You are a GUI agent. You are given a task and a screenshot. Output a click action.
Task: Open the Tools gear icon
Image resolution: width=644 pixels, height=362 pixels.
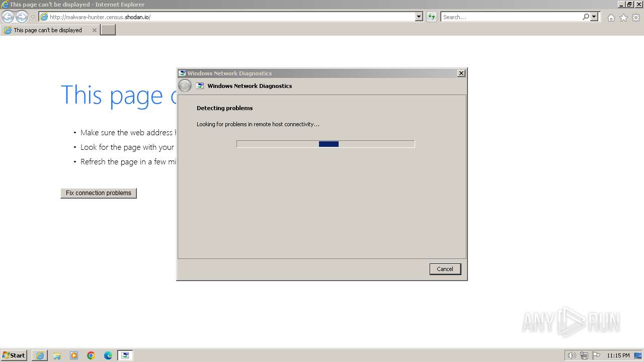pyautogui.click(x=636, y=18)
